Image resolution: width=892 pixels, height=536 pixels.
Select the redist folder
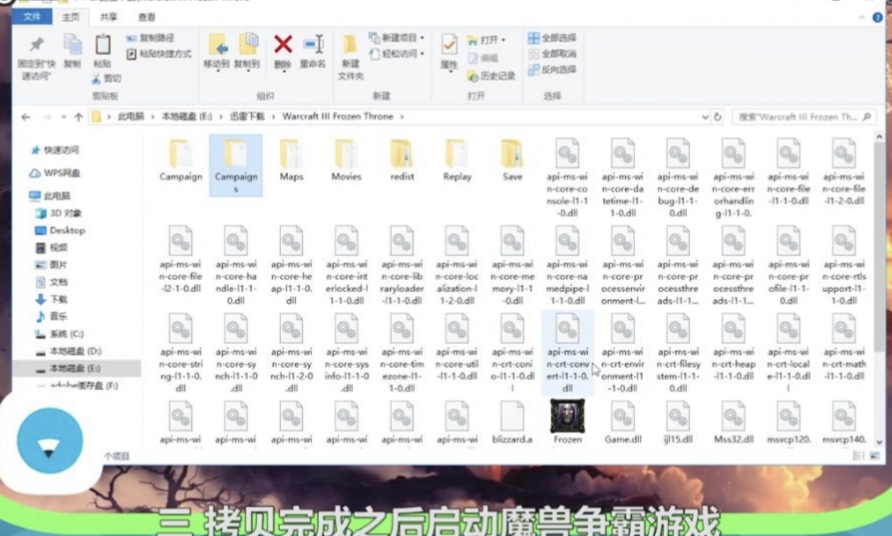click(x=402, y=160)
